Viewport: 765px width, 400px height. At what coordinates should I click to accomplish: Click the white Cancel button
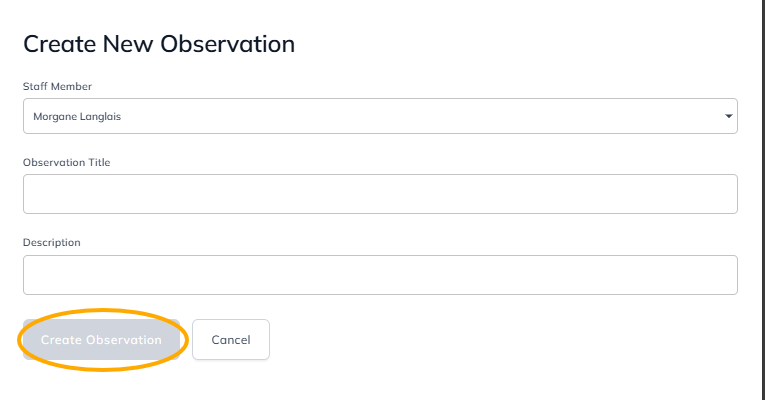(230, 340)
